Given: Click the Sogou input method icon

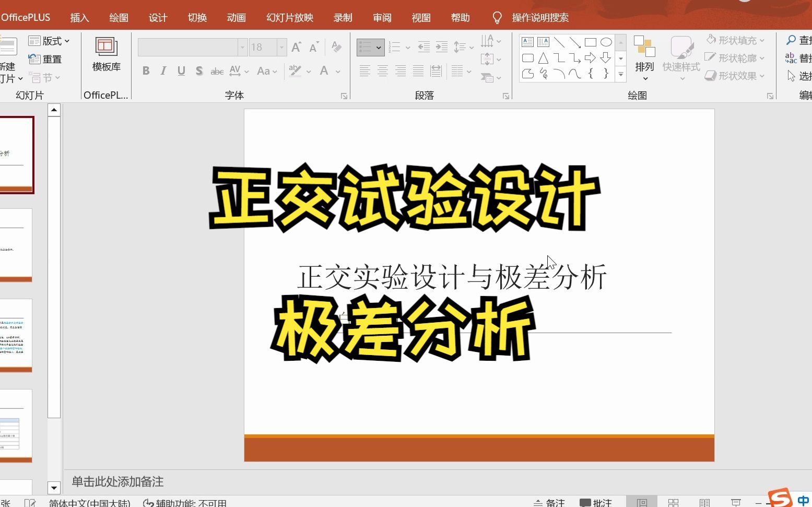Looking at the screenshot, I should tap(781, 498).
